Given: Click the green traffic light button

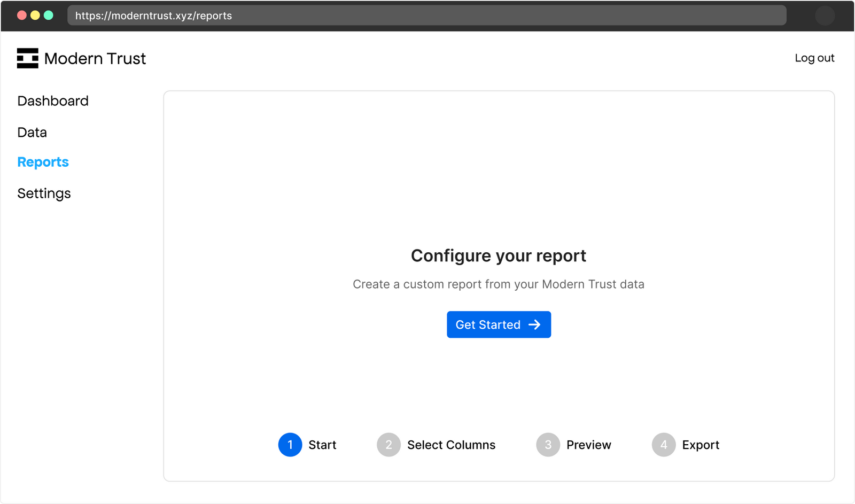Looking at the screenshot, I should point(49,15).
